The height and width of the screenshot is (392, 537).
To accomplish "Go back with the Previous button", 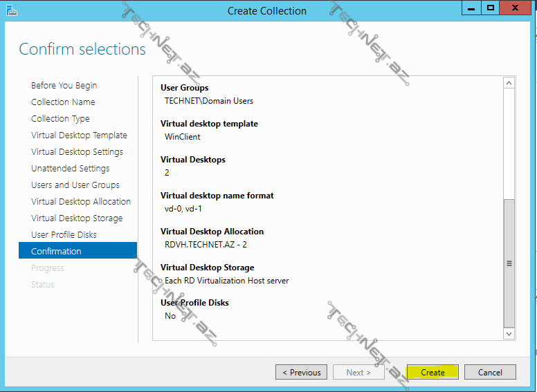I will point(301,372).
